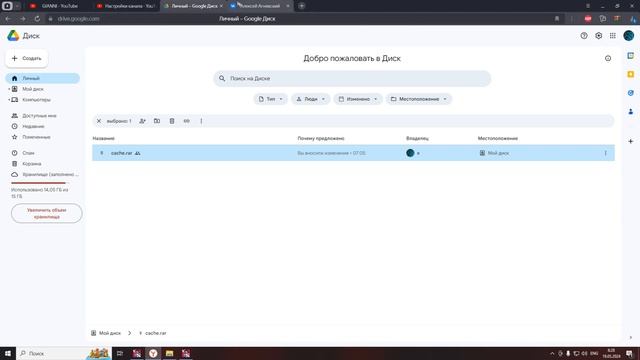Open the Google apps grid icon
Screen dimensions: 640x360
point(613,36)
